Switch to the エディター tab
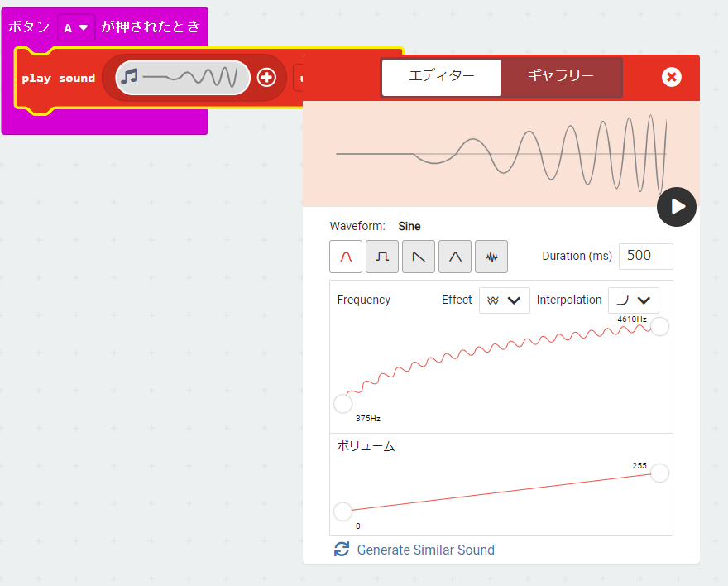 (x=442, y=77)
